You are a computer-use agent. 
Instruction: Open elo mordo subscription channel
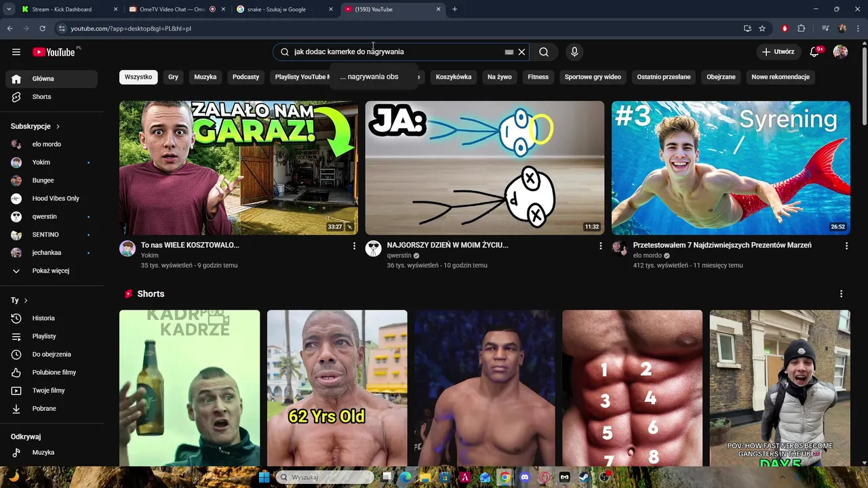52,144
